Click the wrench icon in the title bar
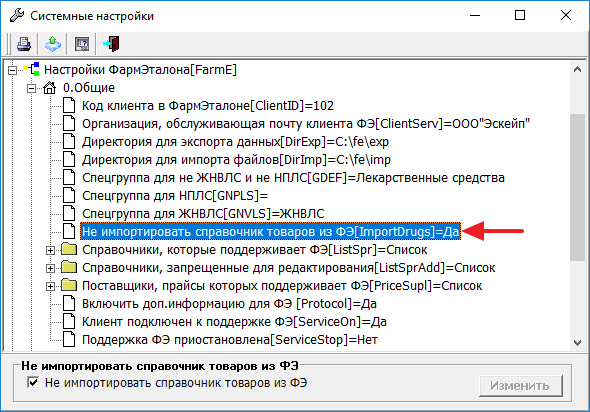Viewport: 590px width, 412px height. tap(17, 15)
